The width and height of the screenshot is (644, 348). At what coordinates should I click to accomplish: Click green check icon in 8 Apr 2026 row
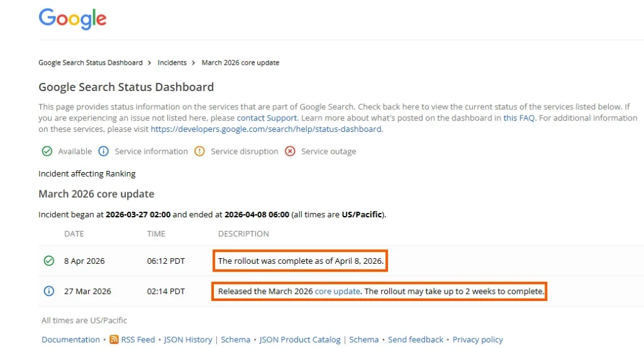tap(49, 261)
